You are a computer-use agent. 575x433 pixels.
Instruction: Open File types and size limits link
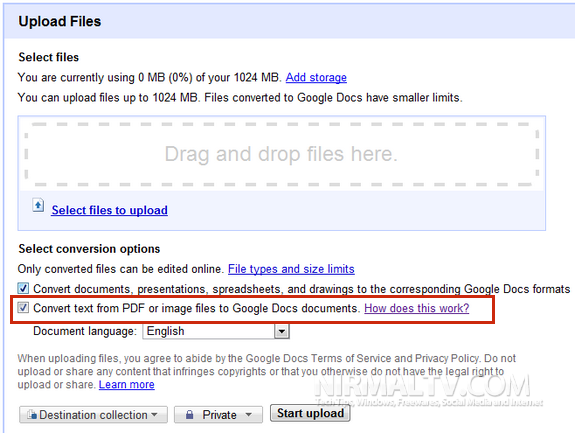pos(291,269)
